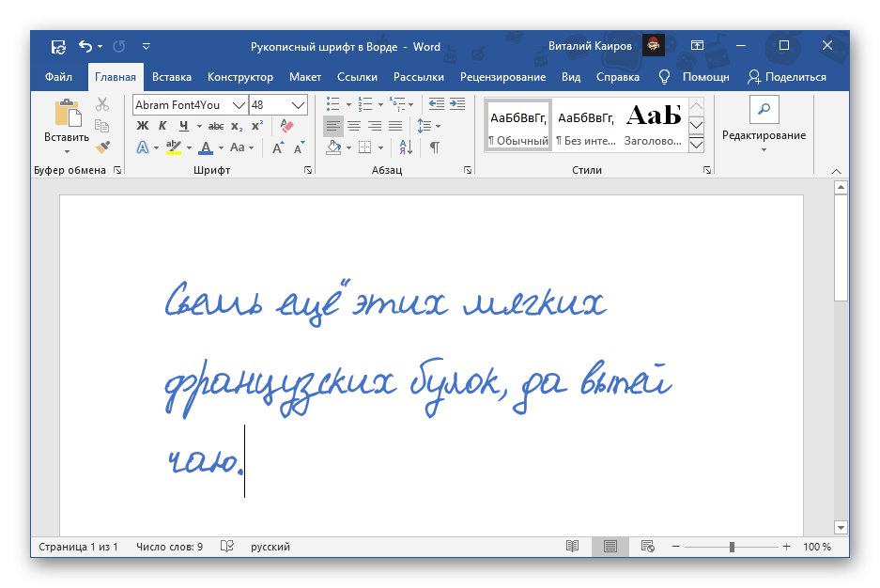
Task: Open the sort dialog with the АЯ icon
Action: 406,147
